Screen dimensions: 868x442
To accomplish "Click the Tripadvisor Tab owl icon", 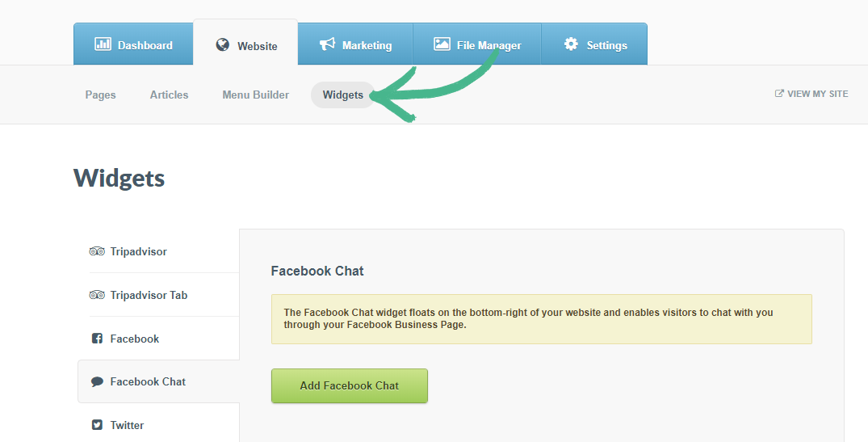I will [97, 295].
